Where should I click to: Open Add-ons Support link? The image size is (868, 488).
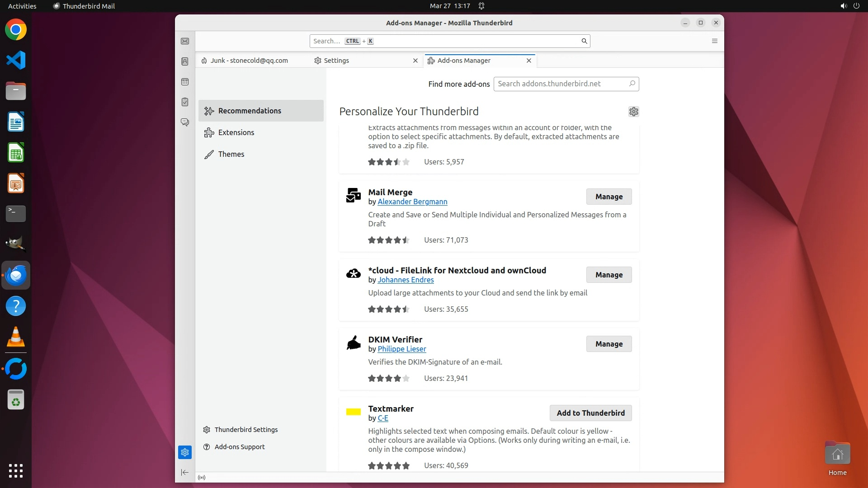tap(240, 447)
